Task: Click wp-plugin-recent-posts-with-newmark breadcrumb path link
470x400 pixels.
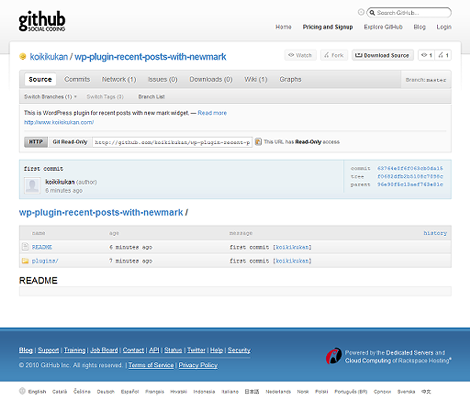Action: pos(101,212)
